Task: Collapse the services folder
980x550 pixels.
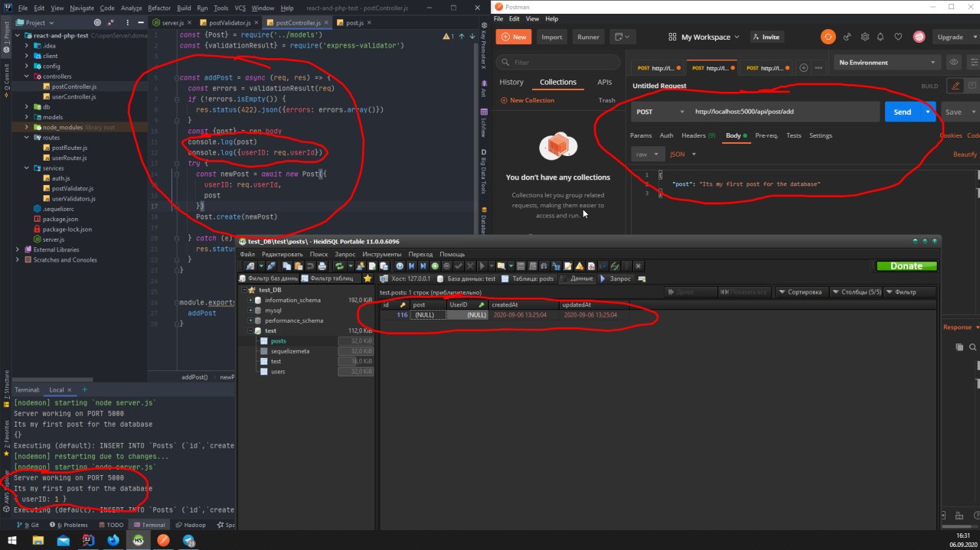Action: 27,168
